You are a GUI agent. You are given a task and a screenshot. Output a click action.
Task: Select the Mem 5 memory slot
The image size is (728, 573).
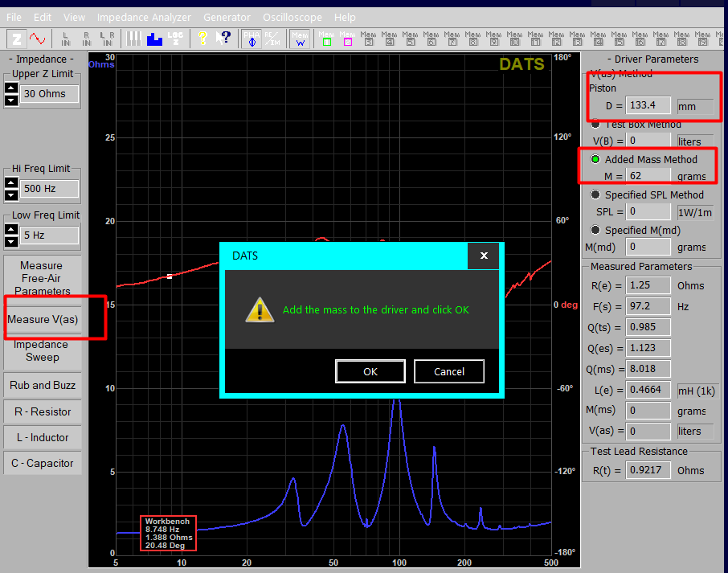410,39
